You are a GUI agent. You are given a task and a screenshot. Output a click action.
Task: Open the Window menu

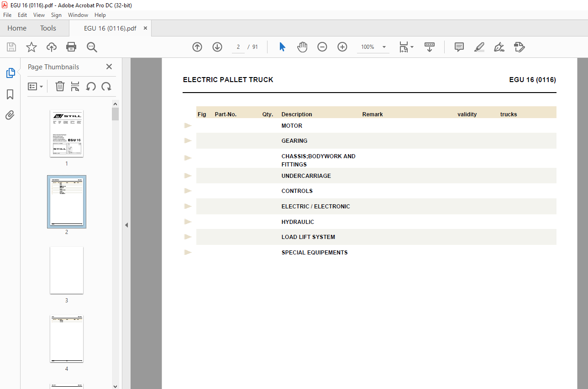pos(78,15)
